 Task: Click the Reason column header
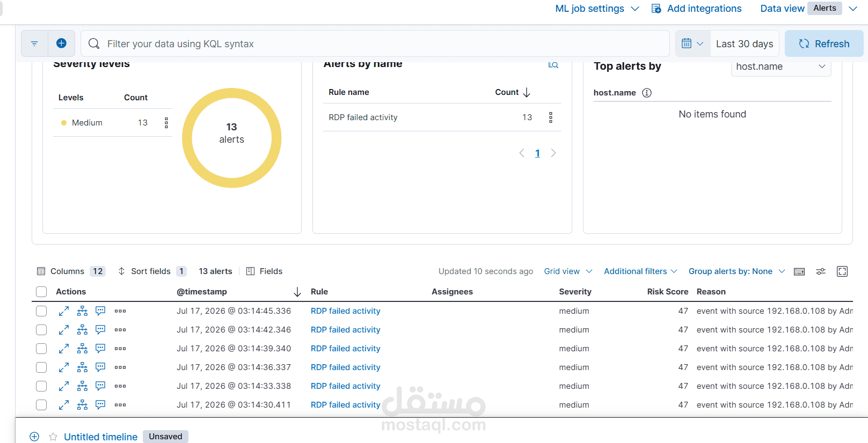(x=711, y=292)
